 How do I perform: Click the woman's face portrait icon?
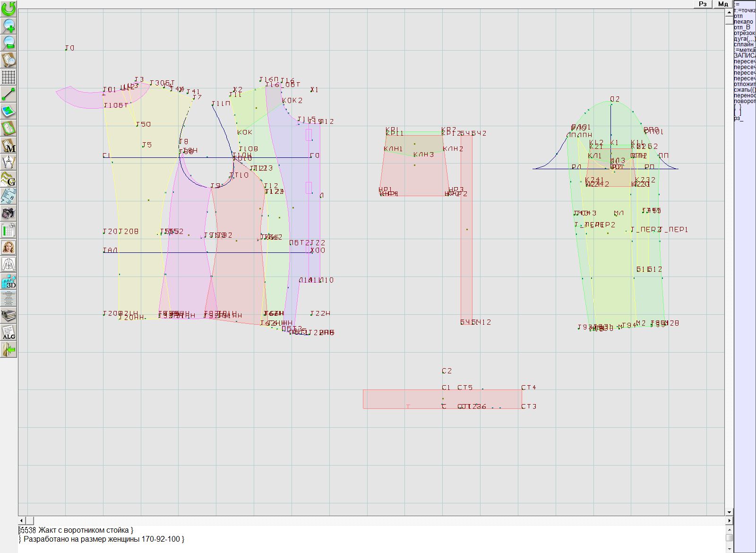tap(9, 248)
